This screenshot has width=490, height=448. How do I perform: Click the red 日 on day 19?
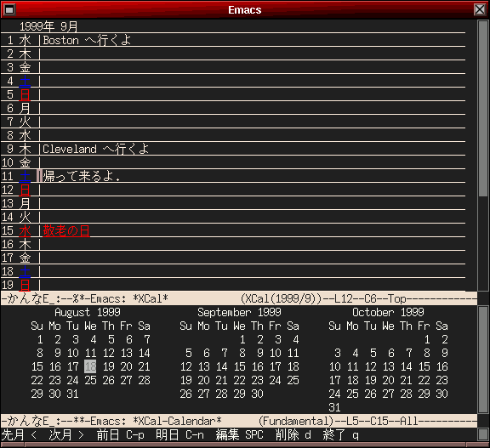[x=25, y=285]
